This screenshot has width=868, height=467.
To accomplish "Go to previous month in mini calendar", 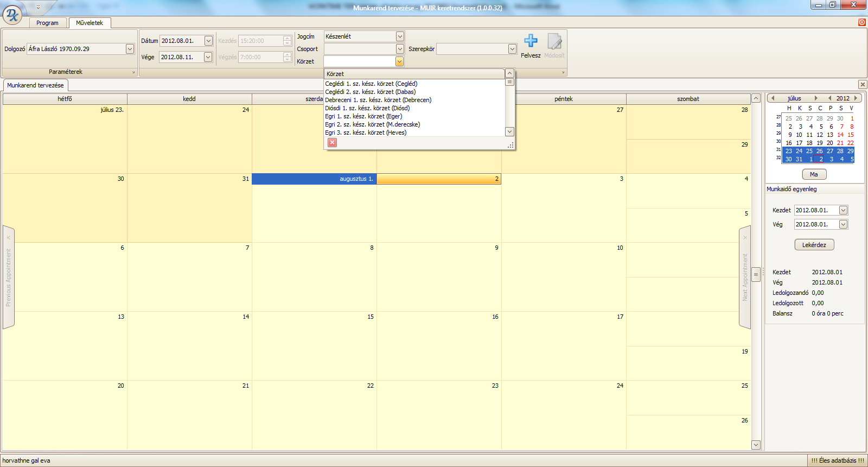I will pos(773,98).
